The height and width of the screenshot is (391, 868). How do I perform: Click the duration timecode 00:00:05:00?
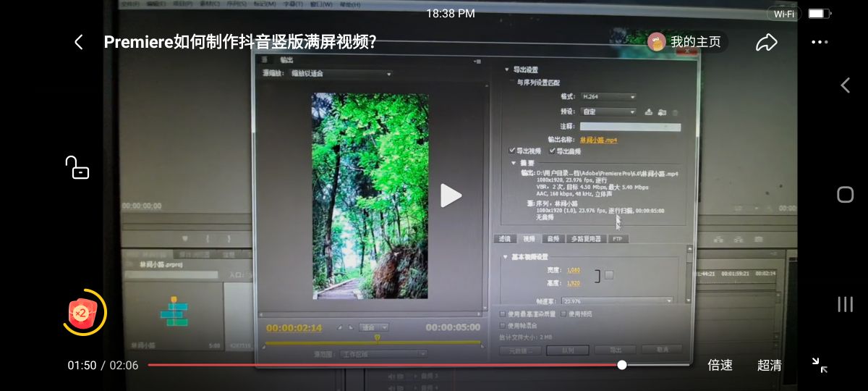point(453,328)
